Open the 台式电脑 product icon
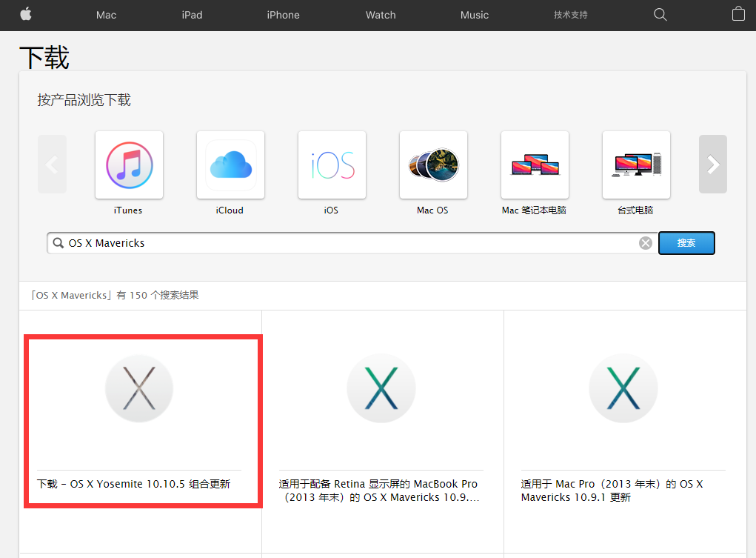This screenshot has height=558, width=756. pos(637,165)
